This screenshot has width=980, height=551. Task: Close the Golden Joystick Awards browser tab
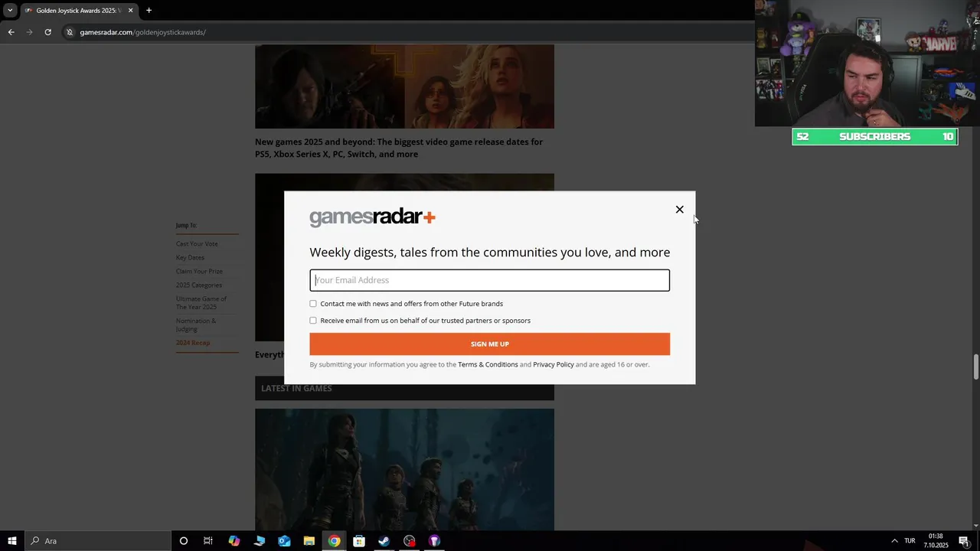tap(130, 11)
